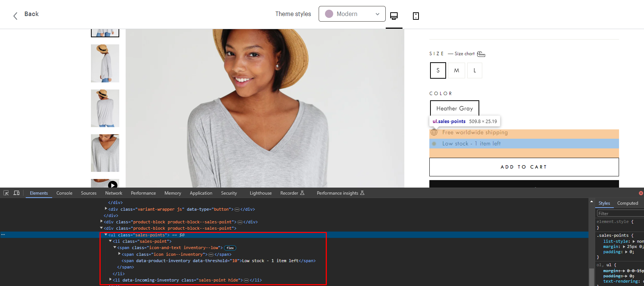This screenshot has height=286, width=644.
Task: Collapse the li sales-point node
Action: (x=110, y=241)
